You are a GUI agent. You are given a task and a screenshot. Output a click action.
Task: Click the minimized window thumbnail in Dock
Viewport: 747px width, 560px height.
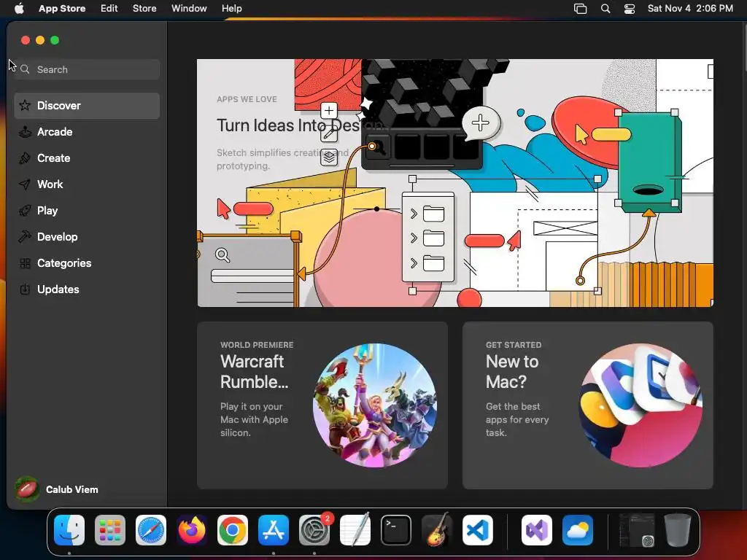pos(636,530)
